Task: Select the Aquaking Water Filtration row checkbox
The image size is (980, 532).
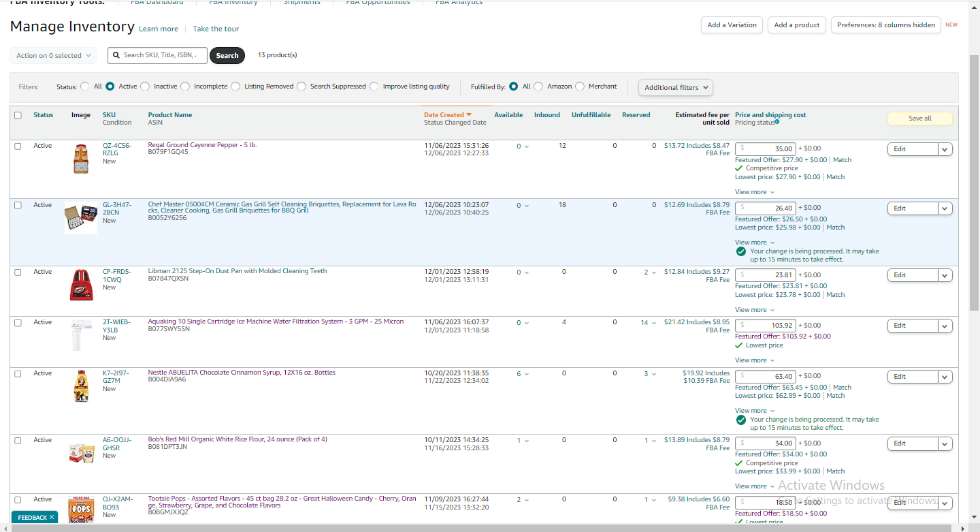Action: pos(18,322)
